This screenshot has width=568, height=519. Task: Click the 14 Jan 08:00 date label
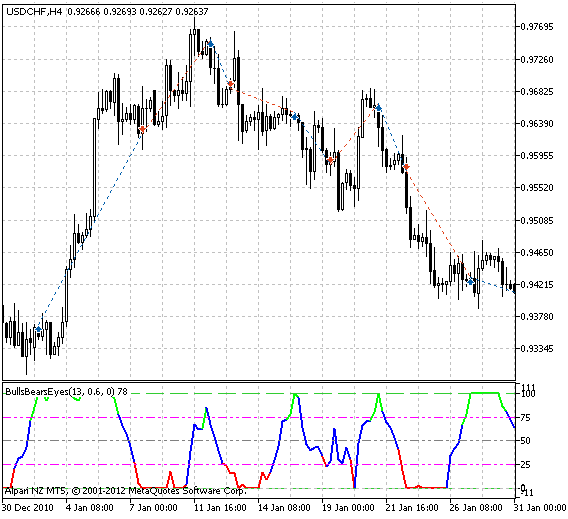(284, 508)
